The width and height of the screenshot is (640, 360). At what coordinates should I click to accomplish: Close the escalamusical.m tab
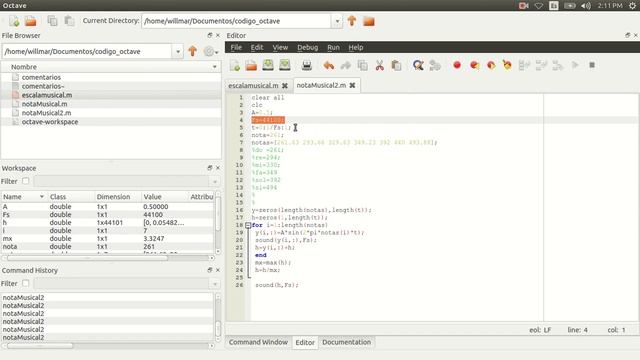click(285, 86)
